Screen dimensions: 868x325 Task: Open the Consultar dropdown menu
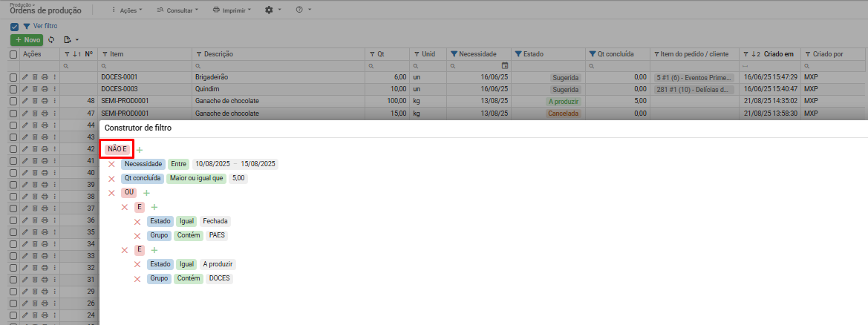178,10
